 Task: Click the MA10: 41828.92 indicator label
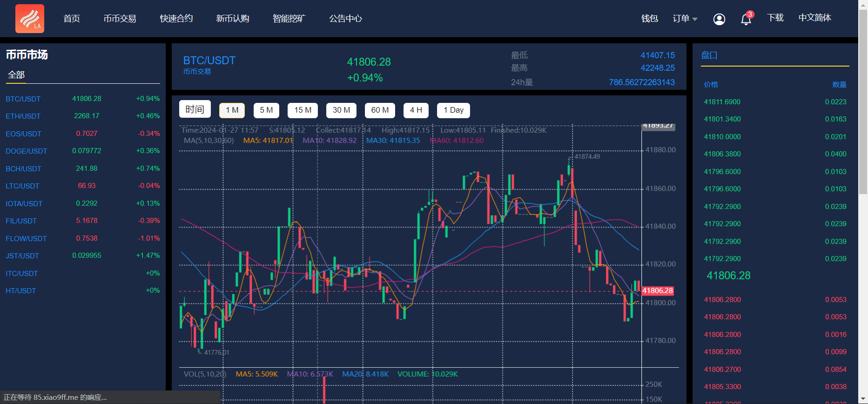(330, 141)
